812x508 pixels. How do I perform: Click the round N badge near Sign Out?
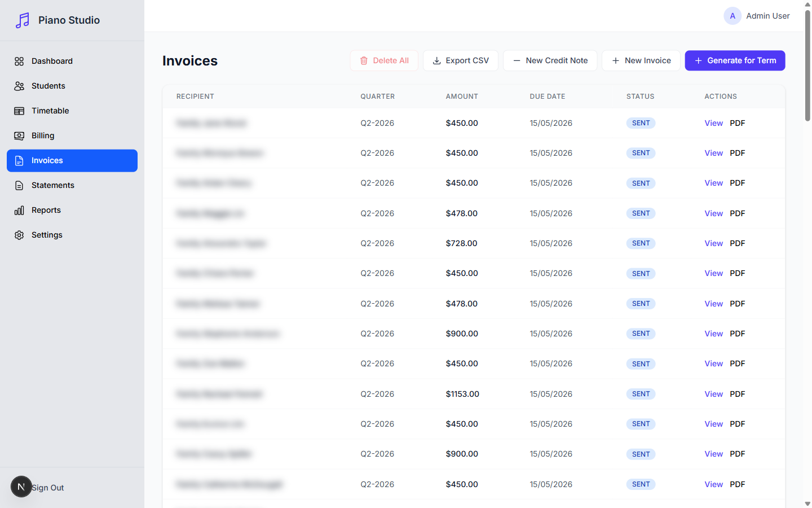[x=21, y=487]
